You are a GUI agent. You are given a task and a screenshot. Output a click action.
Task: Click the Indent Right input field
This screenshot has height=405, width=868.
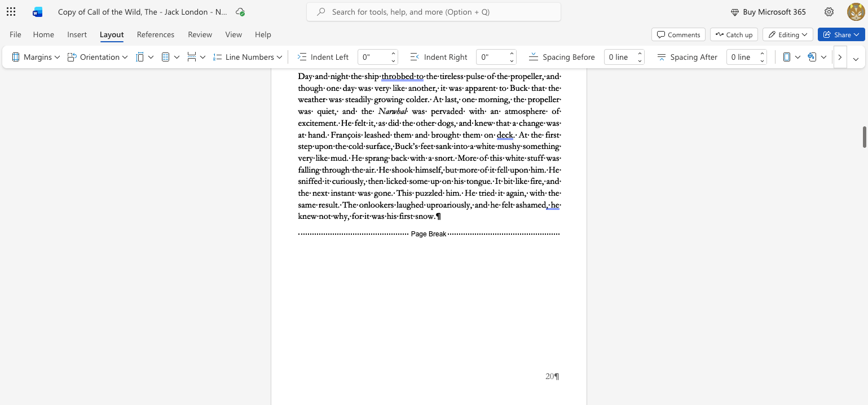click(492, 57)
